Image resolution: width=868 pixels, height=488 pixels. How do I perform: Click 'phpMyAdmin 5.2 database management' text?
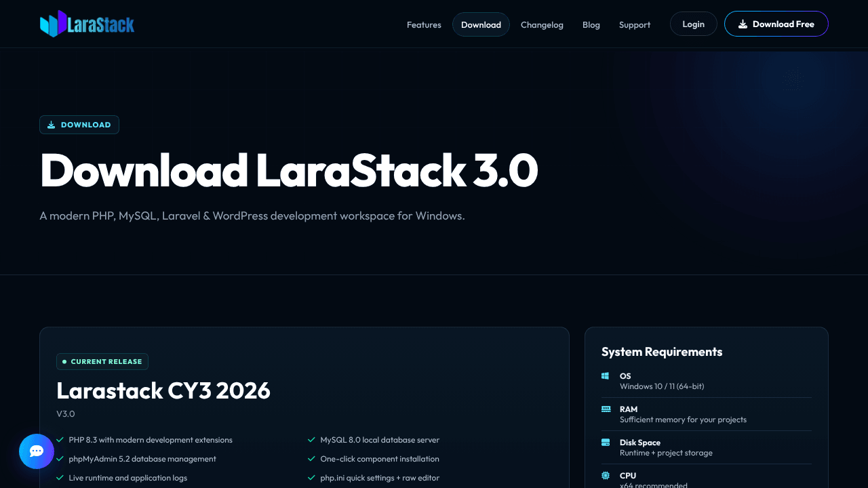click(x=142, y=459)
